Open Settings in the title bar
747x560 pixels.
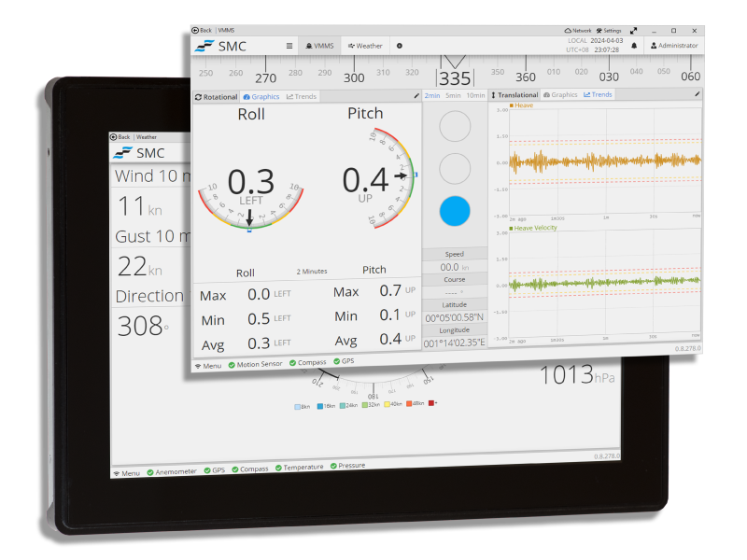[608, 30]
